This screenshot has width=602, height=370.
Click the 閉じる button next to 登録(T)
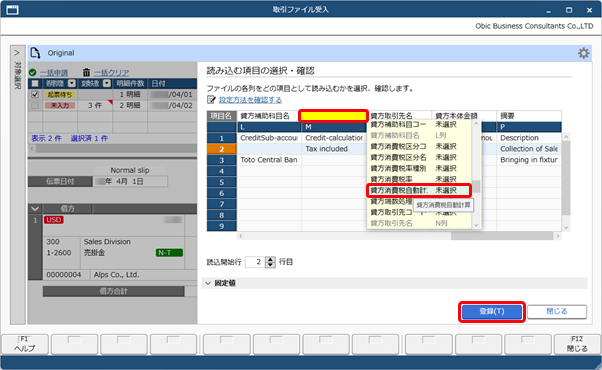557,311
